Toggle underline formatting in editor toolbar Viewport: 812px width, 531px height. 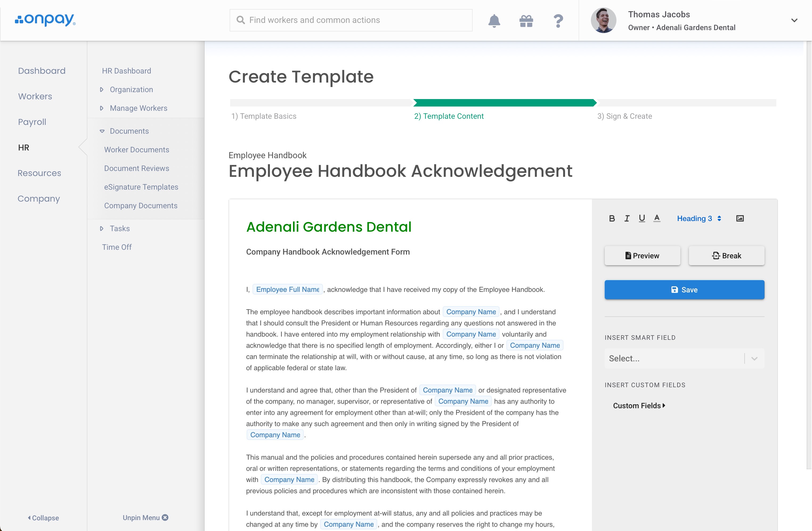click(x=642, y=219)
